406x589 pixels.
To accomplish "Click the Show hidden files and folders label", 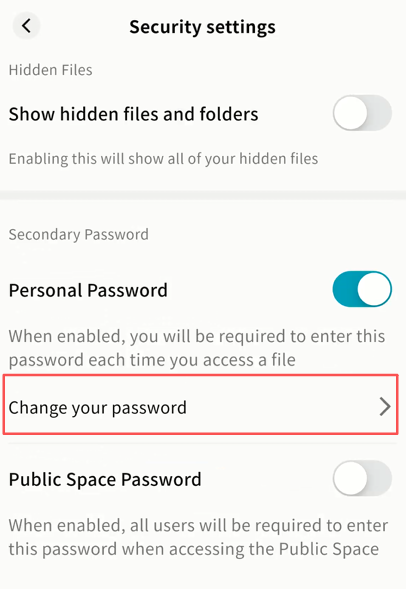I will tap(133, 114).
